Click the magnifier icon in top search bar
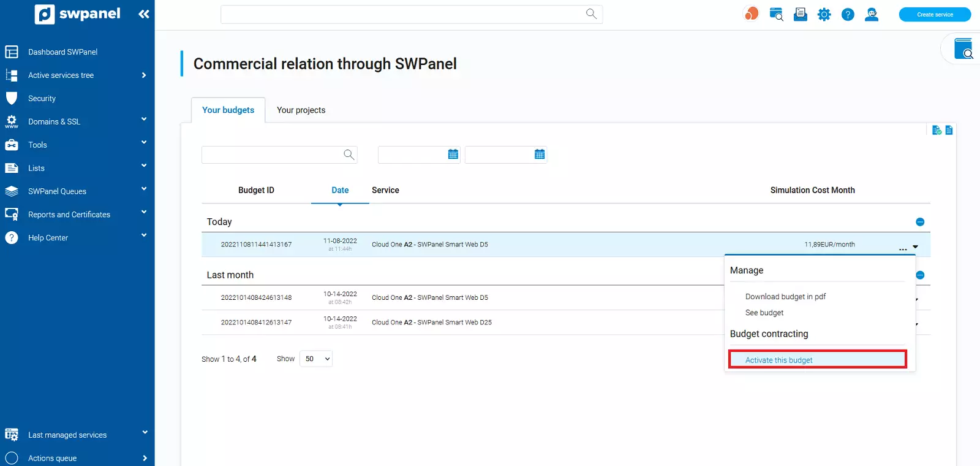Screen dimensions: 980x466 click(591, 14)
